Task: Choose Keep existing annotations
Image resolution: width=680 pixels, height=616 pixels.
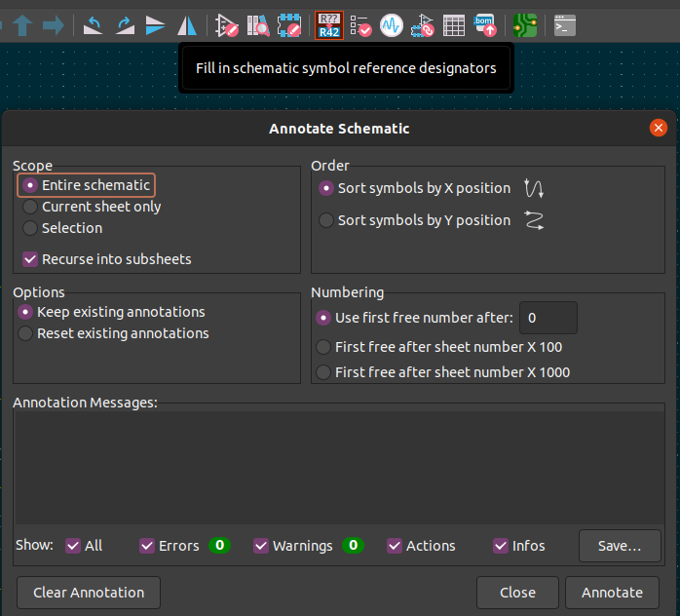Action: [x=111, y=312]
